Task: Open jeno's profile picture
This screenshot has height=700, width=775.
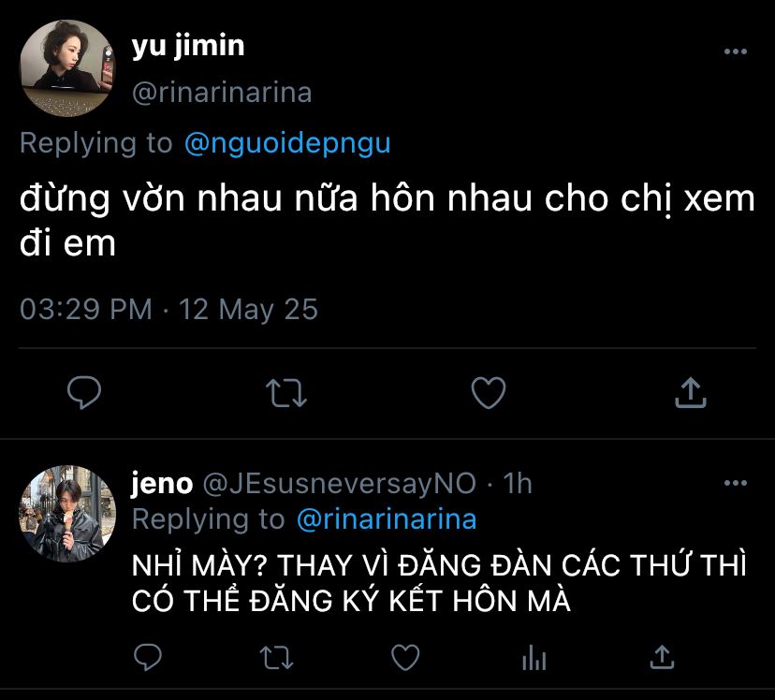Action: [x=66, y=512]
